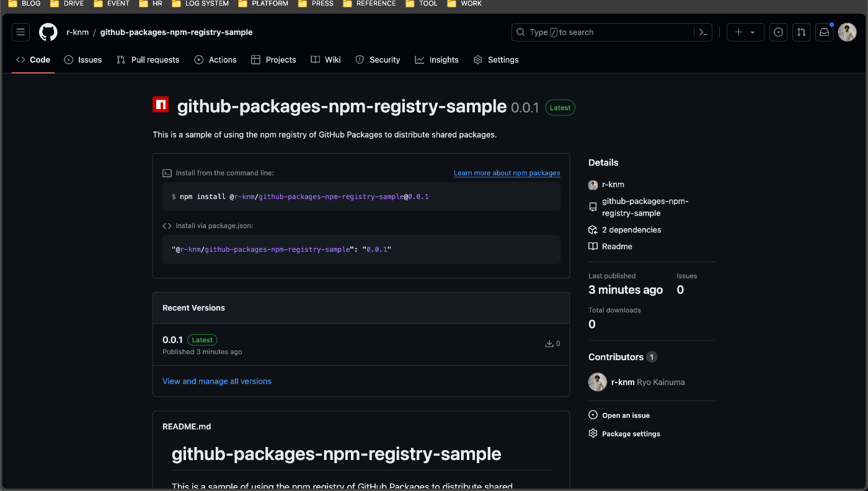Open the command palette icon in search bar
The width and height of the screenshot is (868, 491).
tap(703, 32)
